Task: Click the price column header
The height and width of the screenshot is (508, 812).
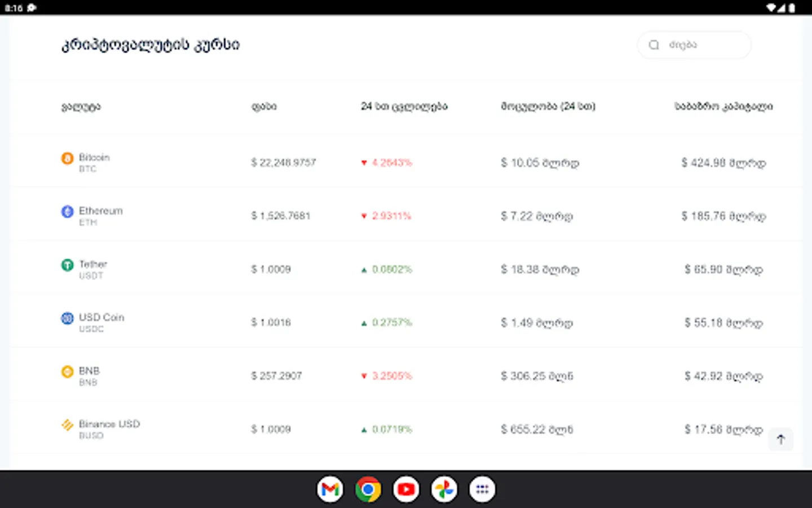Action: click(264, 106)
